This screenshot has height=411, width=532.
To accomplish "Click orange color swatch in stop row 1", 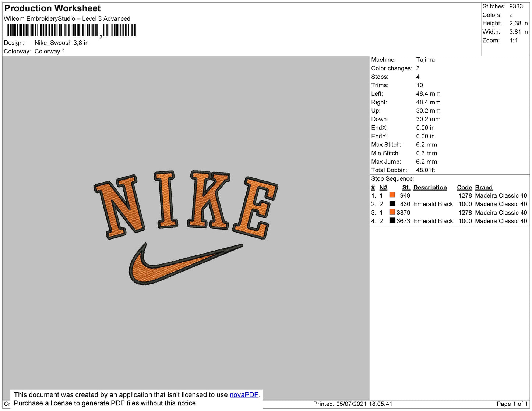I will coord(392,195).
